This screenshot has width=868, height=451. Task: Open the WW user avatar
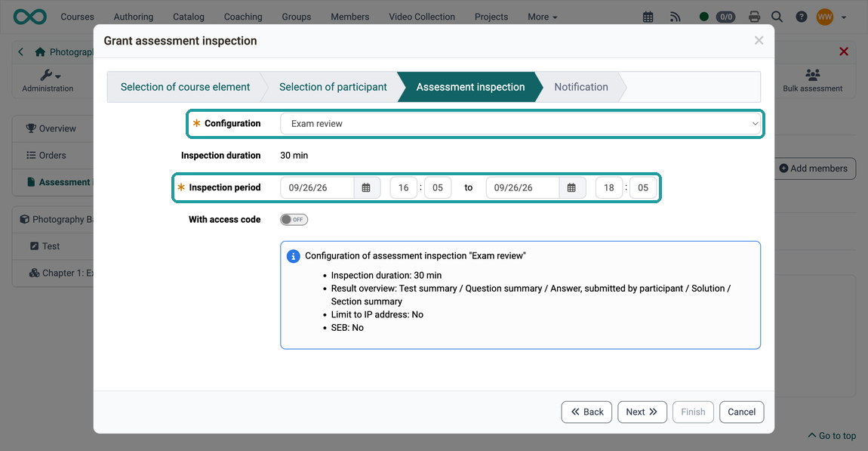click(825, 17)
